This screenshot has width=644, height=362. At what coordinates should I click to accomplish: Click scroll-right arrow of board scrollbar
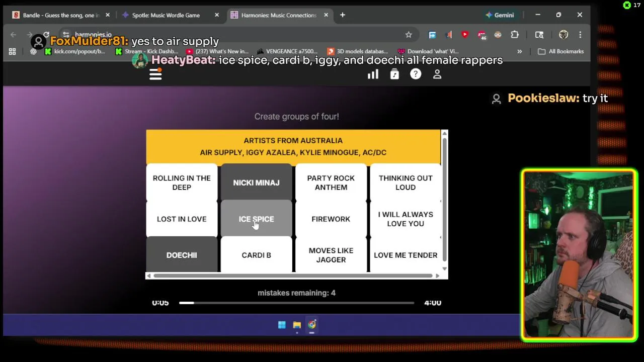[x=437, y=276]
